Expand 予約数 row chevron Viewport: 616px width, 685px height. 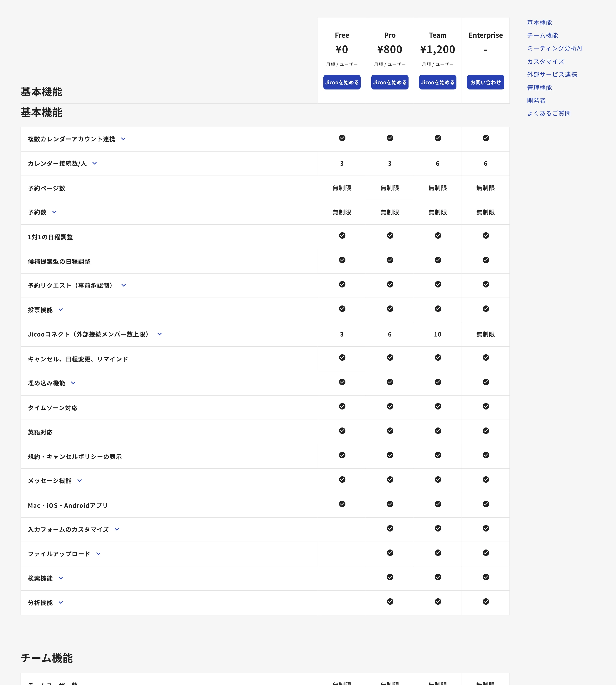pos(54,212)
